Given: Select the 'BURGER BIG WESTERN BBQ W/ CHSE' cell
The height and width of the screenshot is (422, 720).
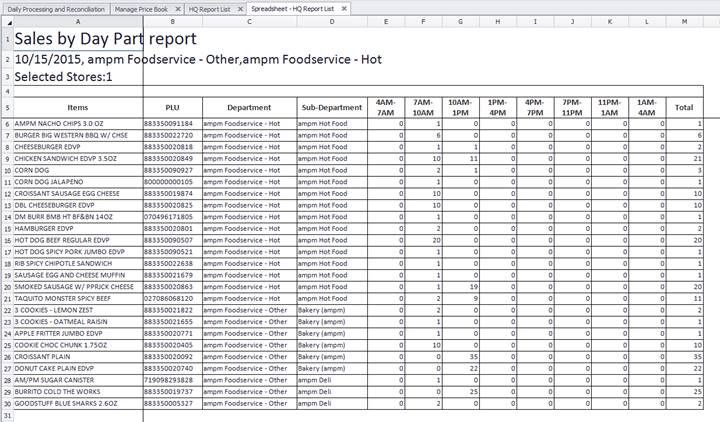Looking at the screenshot, I should (78, 135).
